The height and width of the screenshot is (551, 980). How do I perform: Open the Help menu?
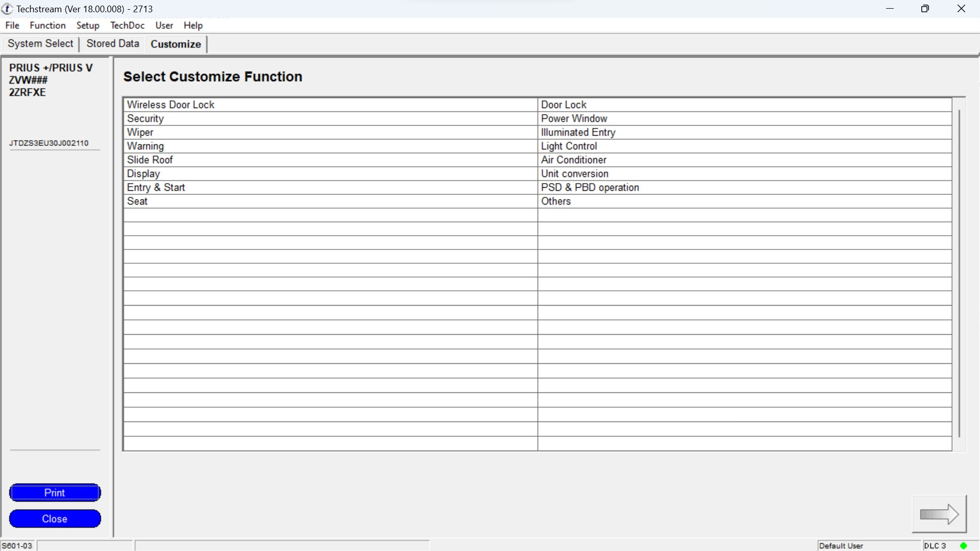[193, 26]
